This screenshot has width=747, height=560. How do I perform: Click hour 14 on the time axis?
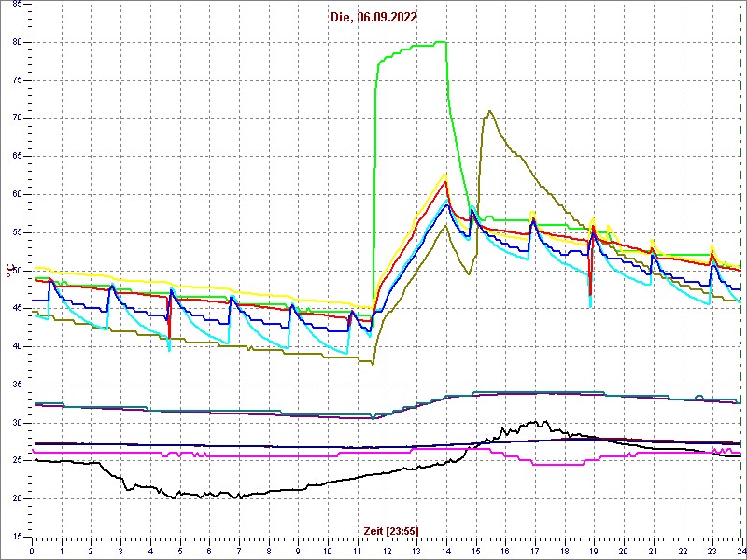click(x=445, y=551)
